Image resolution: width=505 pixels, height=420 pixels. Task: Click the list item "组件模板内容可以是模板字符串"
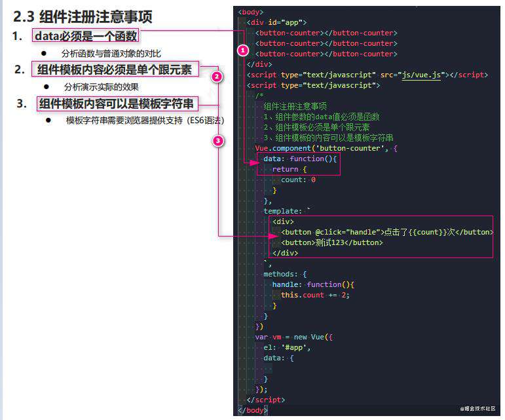click(117, 104)
